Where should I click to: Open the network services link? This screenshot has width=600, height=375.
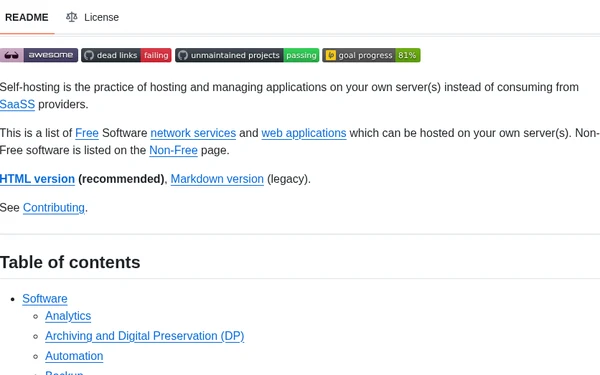tap(193, 133)
